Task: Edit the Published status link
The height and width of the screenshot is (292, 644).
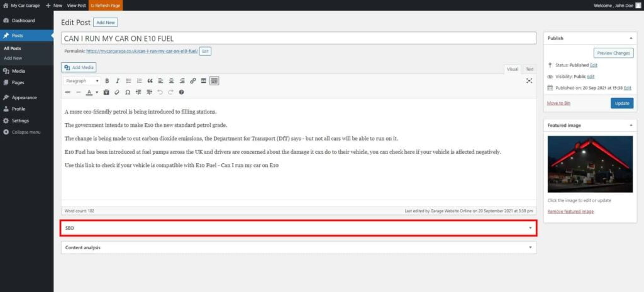Action: coord(594,65)
